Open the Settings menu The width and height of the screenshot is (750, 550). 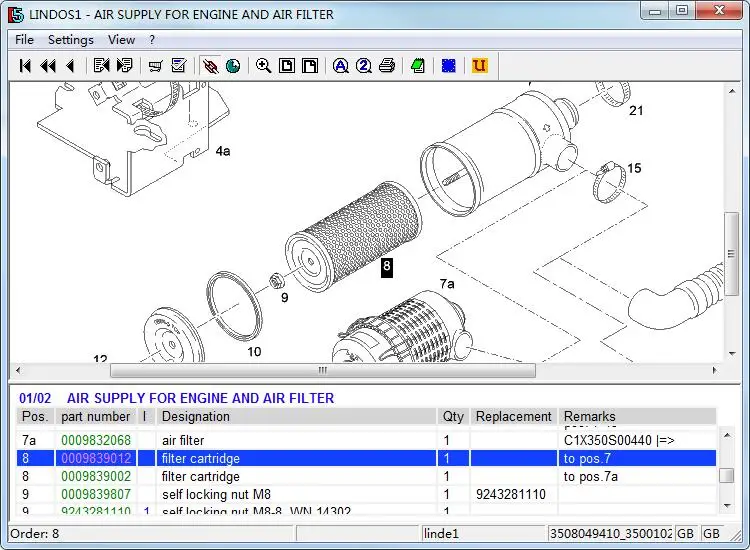click(x=71, y=40)
